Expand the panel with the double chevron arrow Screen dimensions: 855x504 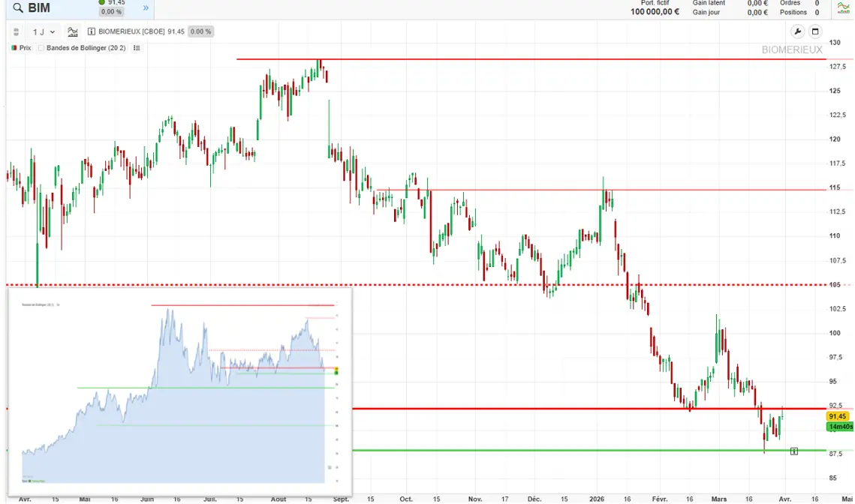point(146,8)
